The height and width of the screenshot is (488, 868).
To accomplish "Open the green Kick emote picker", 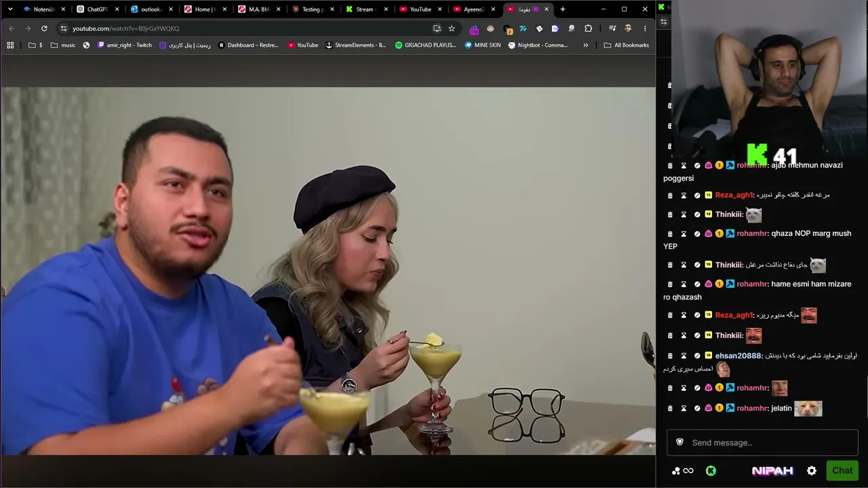I will pos(711,470).
